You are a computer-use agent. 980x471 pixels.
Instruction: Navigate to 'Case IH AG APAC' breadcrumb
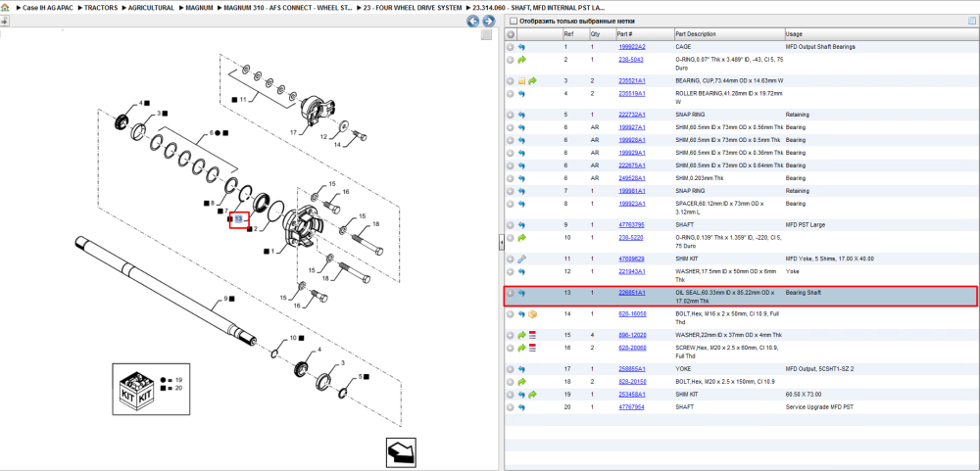[48, 8]
